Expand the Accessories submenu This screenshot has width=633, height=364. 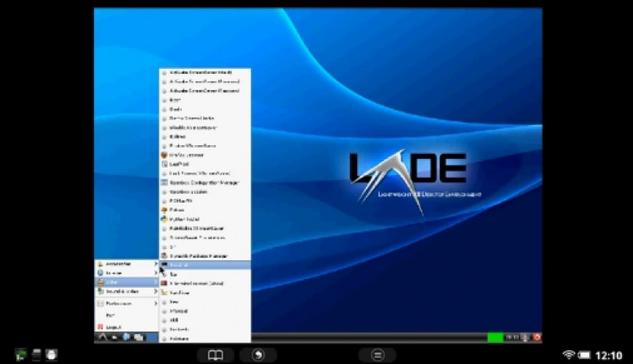[x=127, y=263]
